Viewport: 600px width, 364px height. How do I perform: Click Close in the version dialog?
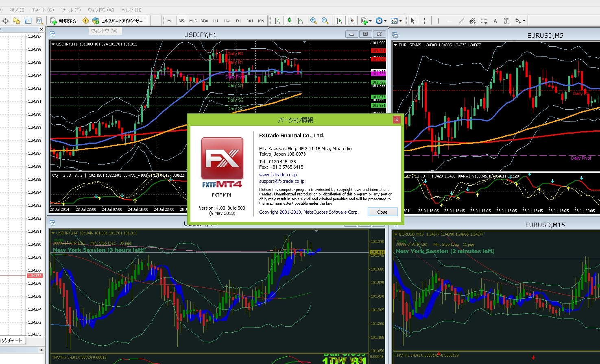(382, 212)
